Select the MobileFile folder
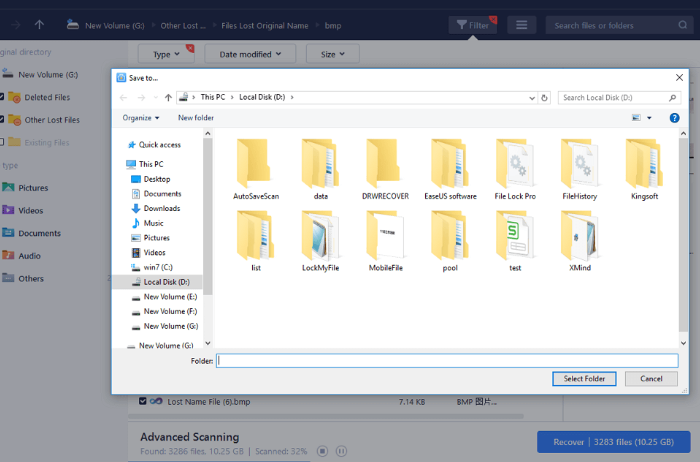Image resolution: width=700 pixels, height=462 pixels. click(385, 241)
